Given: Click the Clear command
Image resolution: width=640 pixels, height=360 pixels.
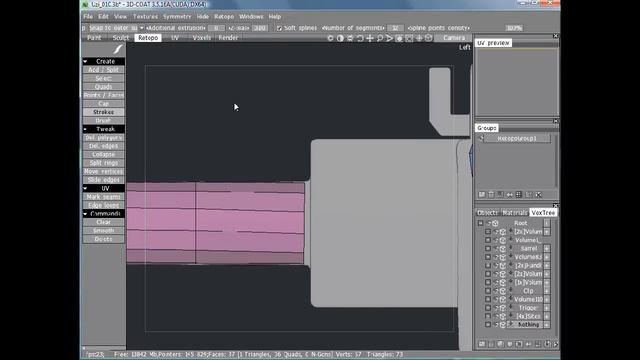Looking at the screenshot, I should [104, 222].
